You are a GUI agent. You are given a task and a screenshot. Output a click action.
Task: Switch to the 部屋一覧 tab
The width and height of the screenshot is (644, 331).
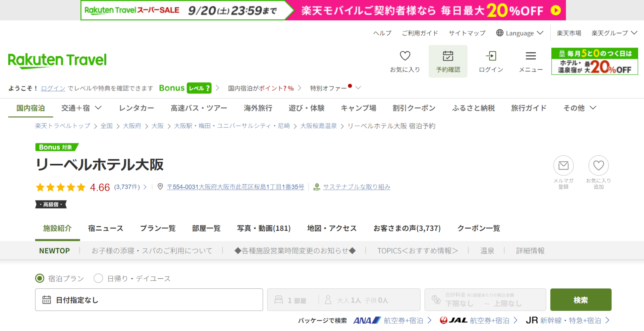pyautogui.click(x=206, y=228)
